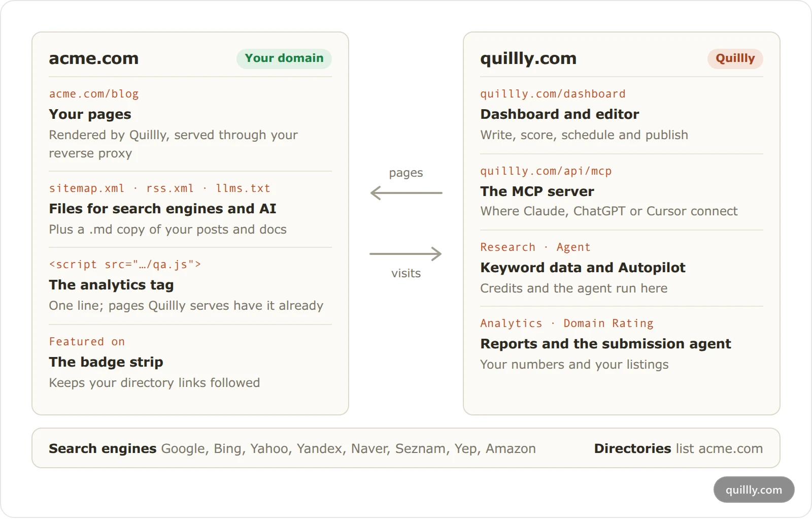Image resolution: width=812 pixels, height=519 pixels.
Task: Click 'The MCP server' heading
Action: pyautogui.click(x=537, y=191)
